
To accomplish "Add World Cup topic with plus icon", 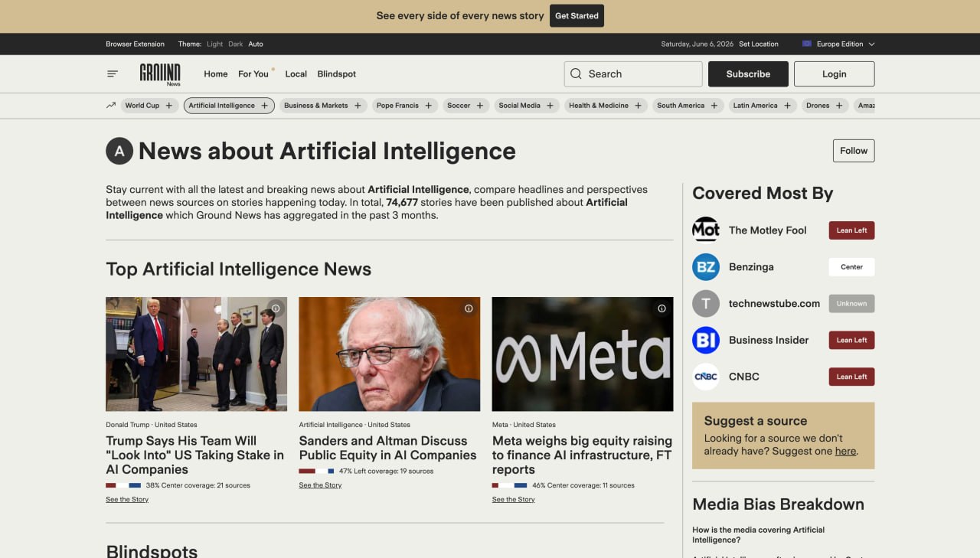I will pos(169,106).
